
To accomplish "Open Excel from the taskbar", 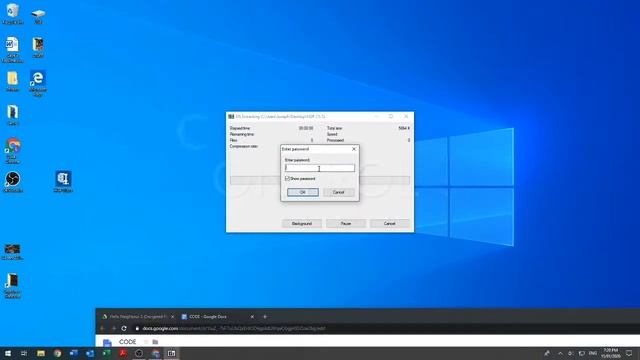I will (107, 353).
